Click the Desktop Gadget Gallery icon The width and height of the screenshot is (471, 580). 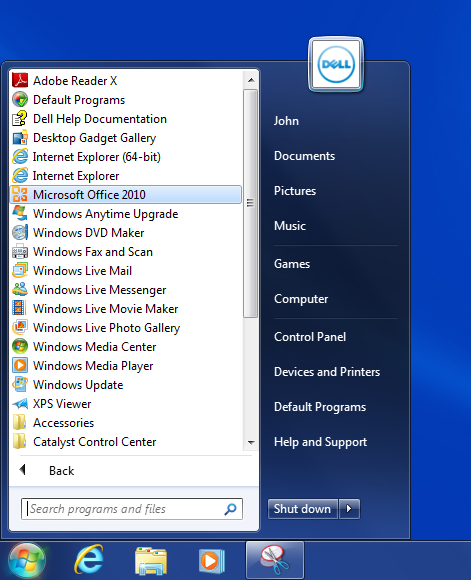[20, 138]
